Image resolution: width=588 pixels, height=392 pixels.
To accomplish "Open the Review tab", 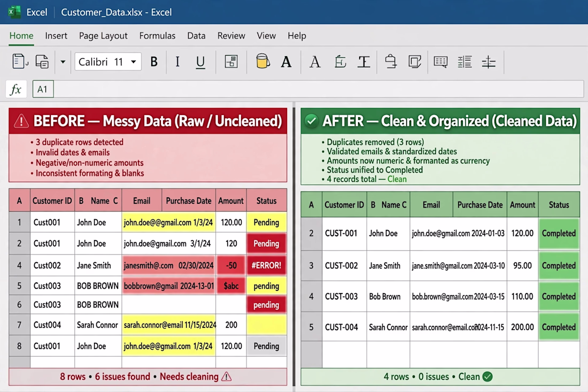I will tap(231, 36).
